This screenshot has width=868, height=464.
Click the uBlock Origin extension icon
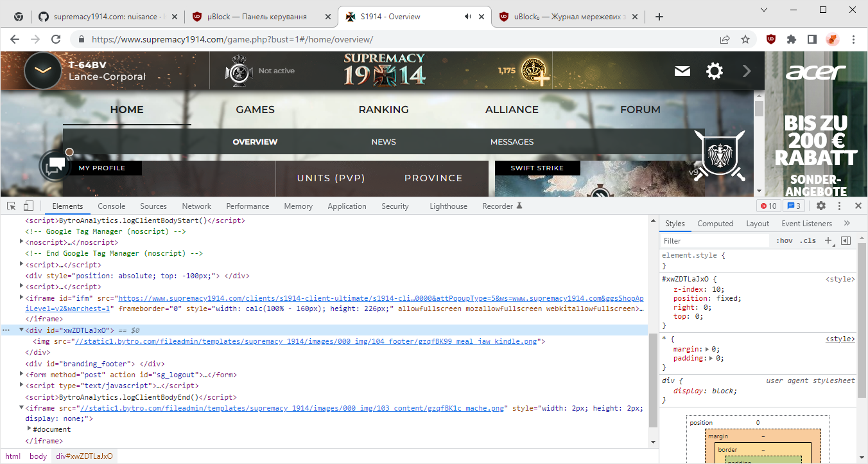click(x=770, y=39)
